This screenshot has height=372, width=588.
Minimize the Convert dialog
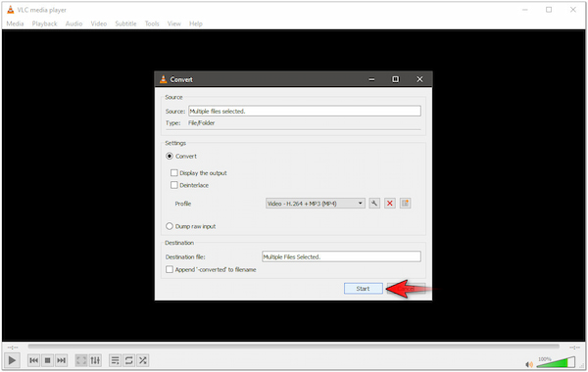(371, 79)
